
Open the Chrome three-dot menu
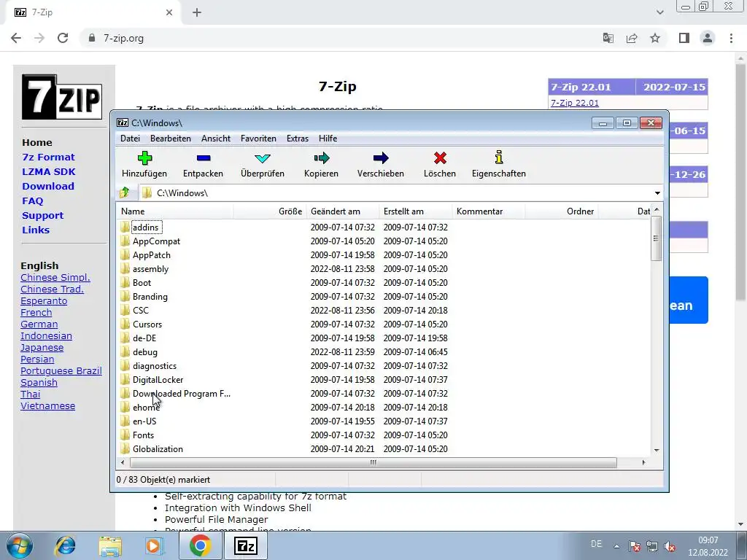coord(731,38)
